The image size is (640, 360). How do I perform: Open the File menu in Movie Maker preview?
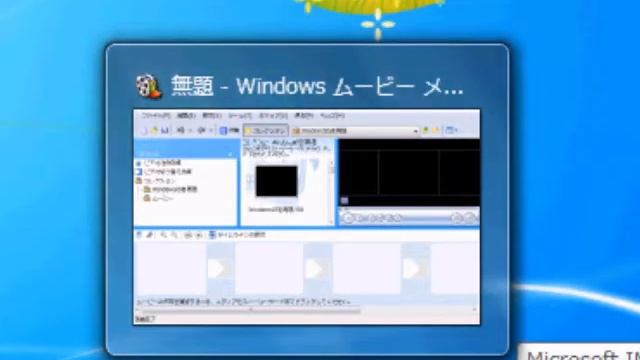(155, 116)
